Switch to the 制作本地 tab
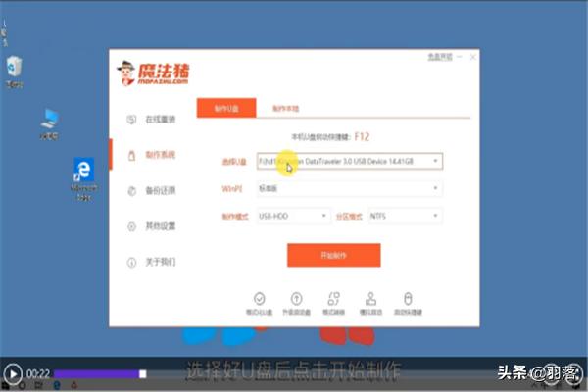The width and height of the screenshot is (588, 392). pos(286,107)
